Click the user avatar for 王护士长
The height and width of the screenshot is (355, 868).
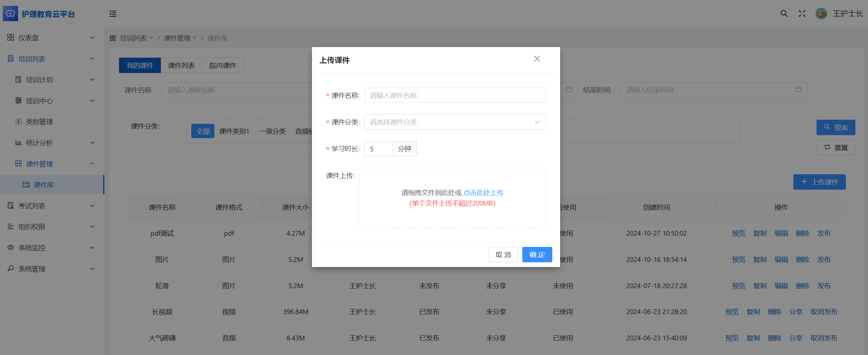pyautogui.click(x=821, y=14)
